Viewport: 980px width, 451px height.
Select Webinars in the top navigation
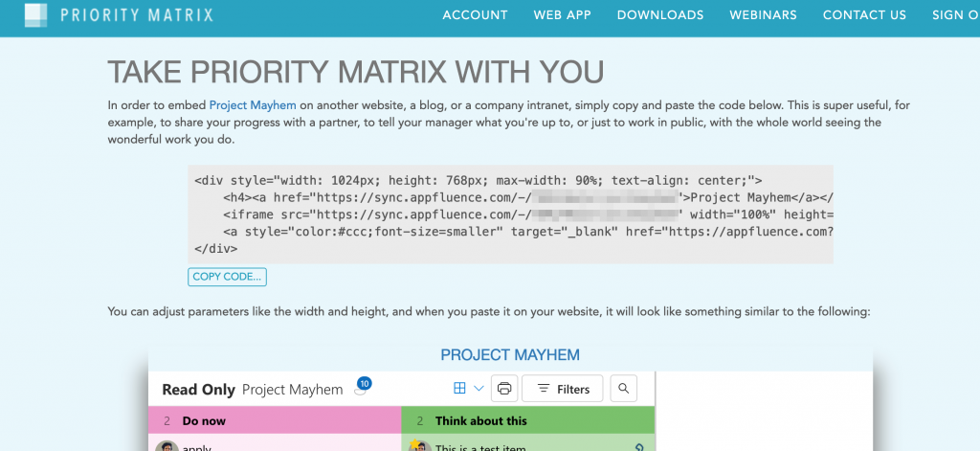(x=763, y=15)
